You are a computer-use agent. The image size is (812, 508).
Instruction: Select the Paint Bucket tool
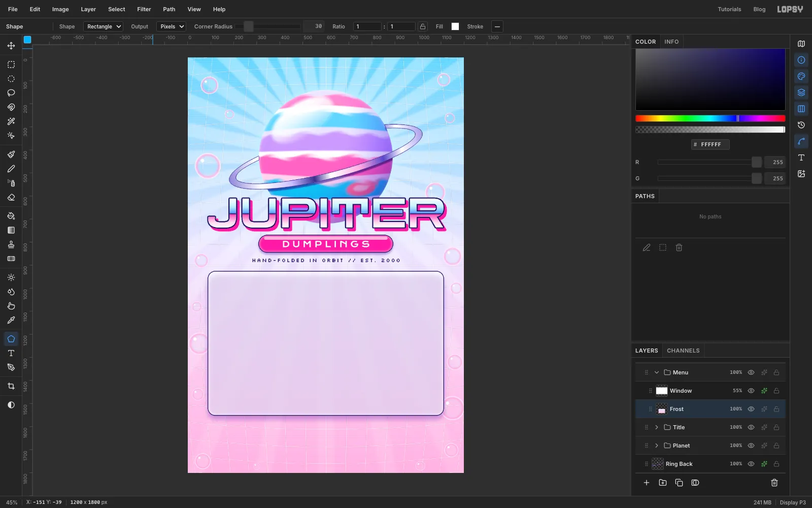tap(11, 216)
